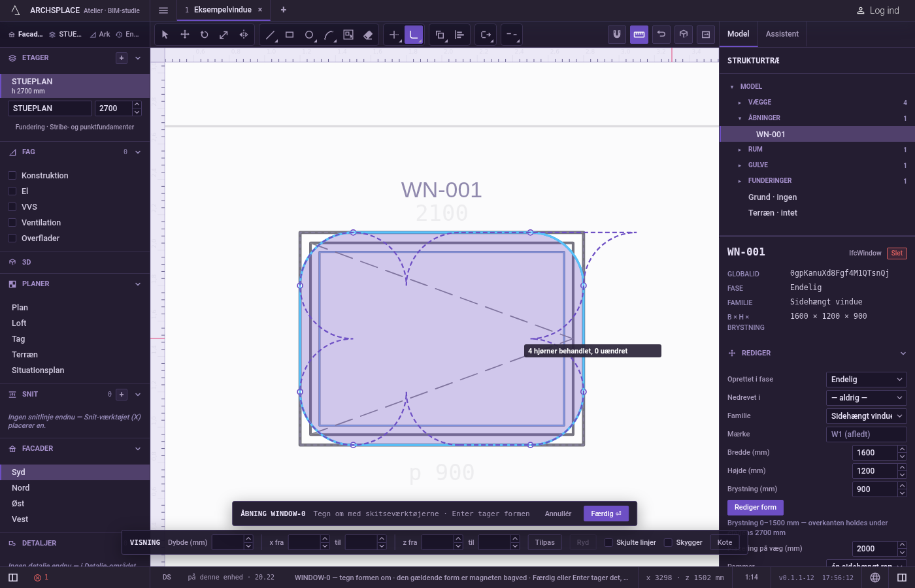Open the 3D cube view icon
The image size is (915, 588).
tap(684, 35)
